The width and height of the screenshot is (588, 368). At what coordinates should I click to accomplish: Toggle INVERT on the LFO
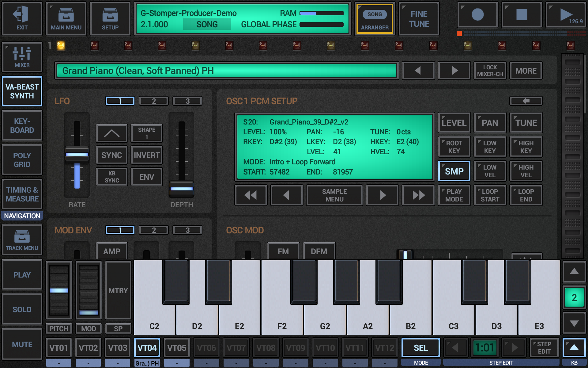(146, 155)
